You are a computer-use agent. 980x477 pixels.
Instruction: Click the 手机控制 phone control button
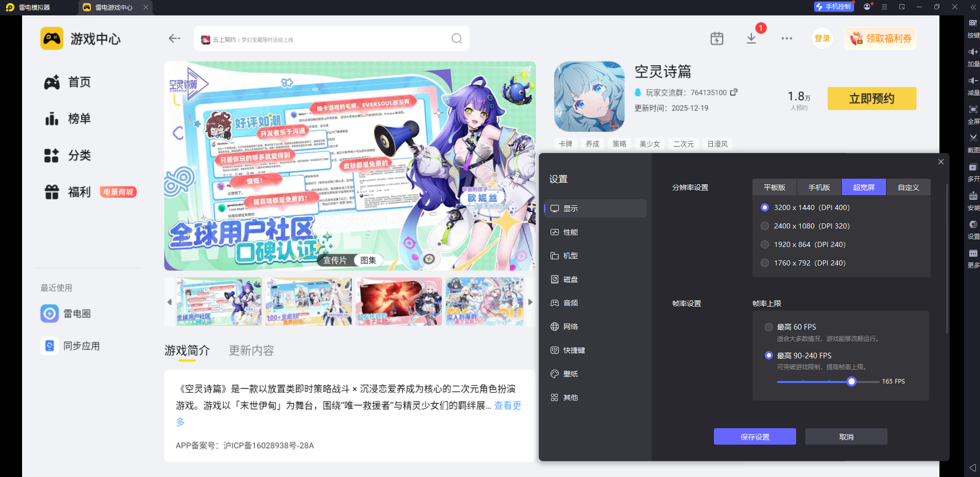click(x=834, y=7)
